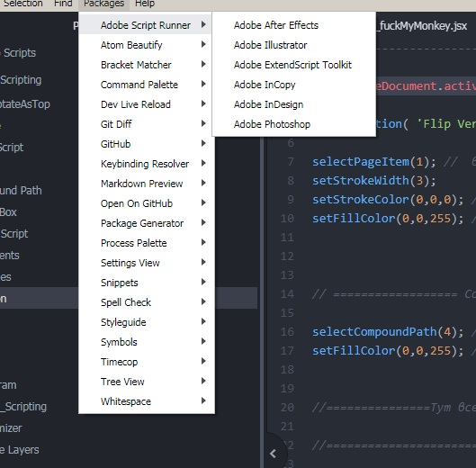
Task: Expand Adobe Script Runner submenu arrow
Action: (203, 24)
